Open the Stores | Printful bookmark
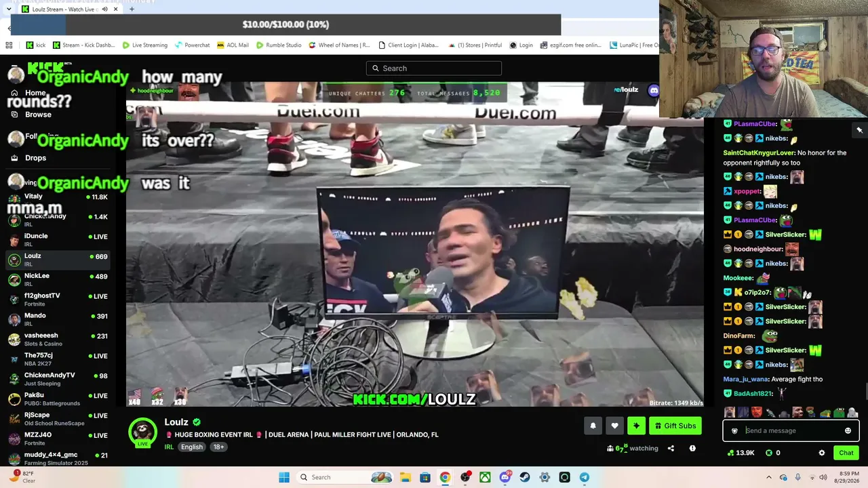868x488 pixels. (474, 45)
